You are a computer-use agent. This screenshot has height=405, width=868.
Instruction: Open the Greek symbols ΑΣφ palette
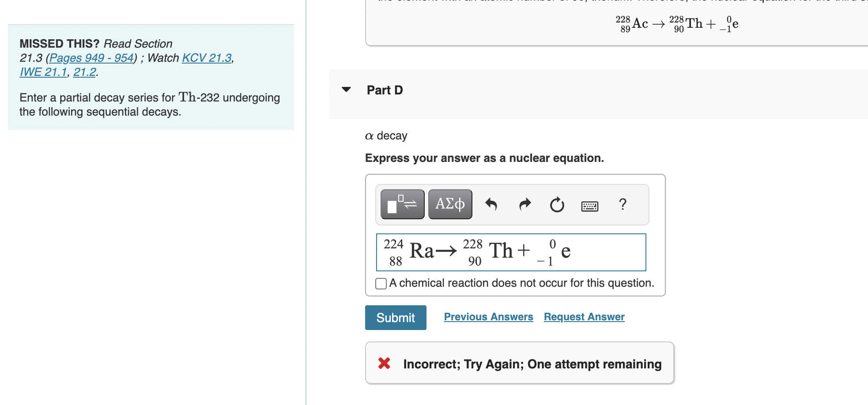[x=450, y=204]
